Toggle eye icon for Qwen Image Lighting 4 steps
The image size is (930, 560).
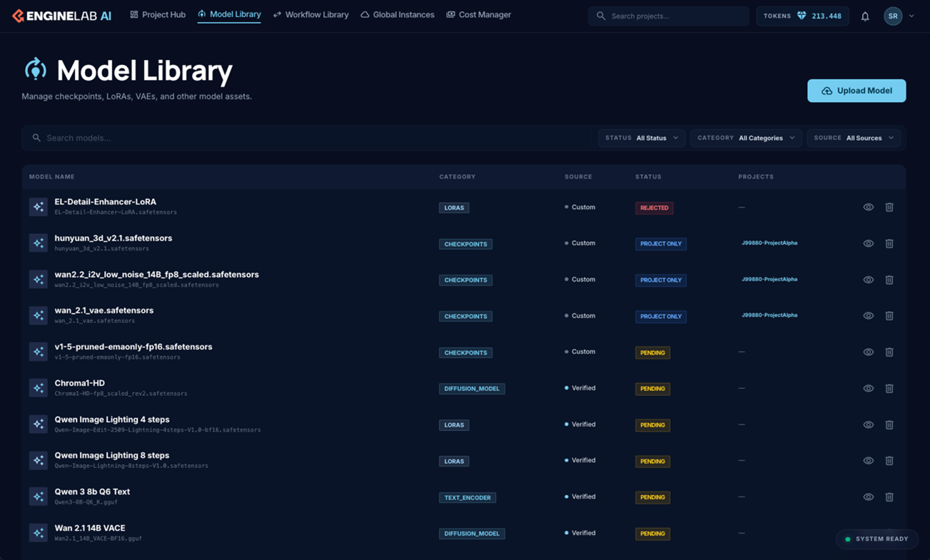tap(868, 425)
